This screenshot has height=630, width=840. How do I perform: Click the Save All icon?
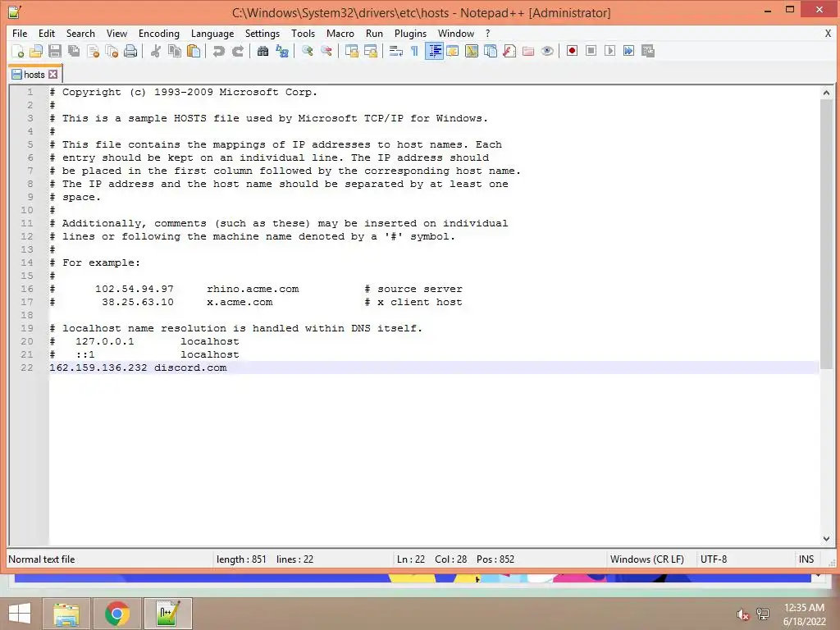74,51
